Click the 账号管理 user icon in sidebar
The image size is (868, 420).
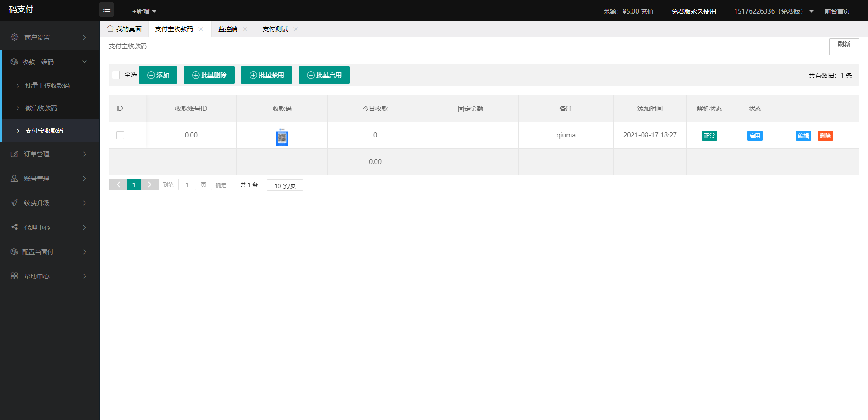pyautogui.click(x=14, y=179)
